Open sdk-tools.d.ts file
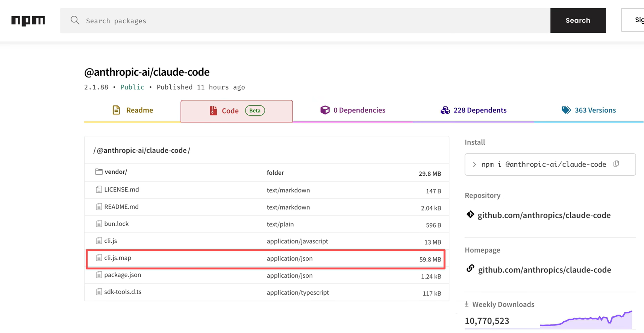The height and width of the screenshot is (333, 644). (x=123, y=292)
